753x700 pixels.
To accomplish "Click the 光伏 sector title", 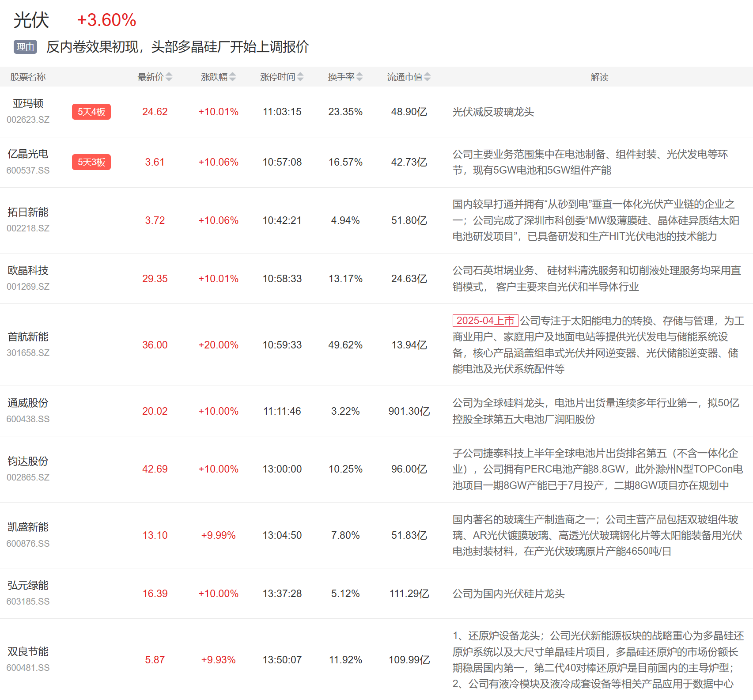I will 31,20.
